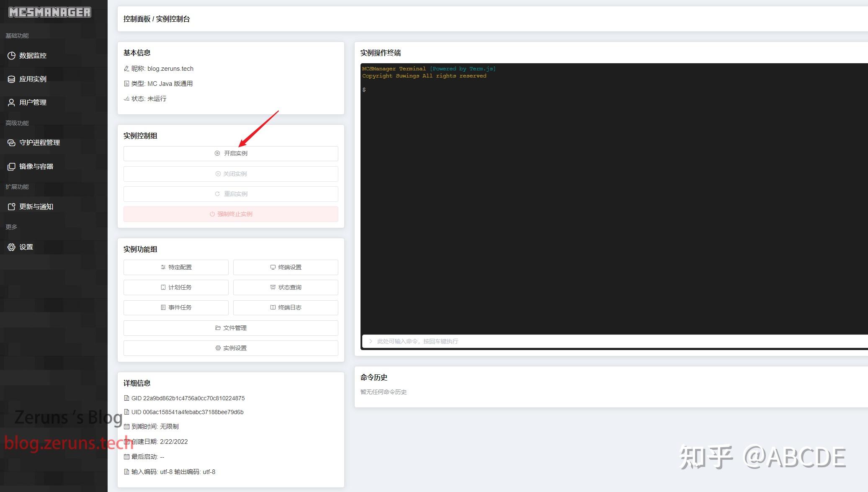Start the instance with 开启实例
Image resolution: width=868 pixels, height=492 pixels.
tap(231, 154)
